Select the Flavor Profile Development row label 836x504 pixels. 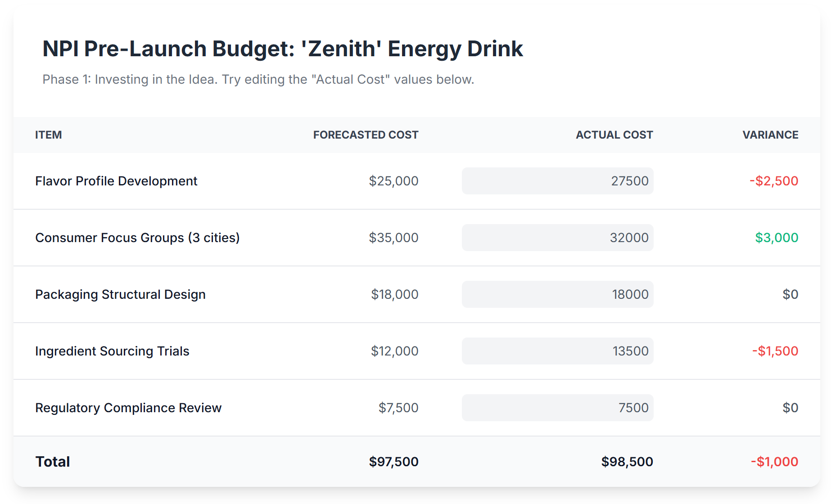click(x=116, y=181)
